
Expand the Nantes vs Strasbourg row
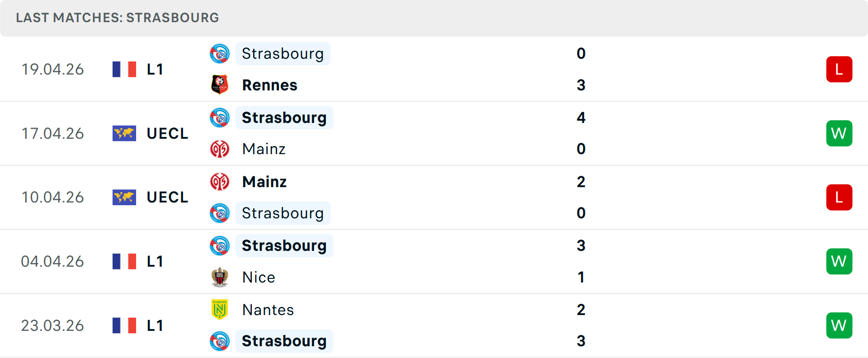(x=434, y=325)
